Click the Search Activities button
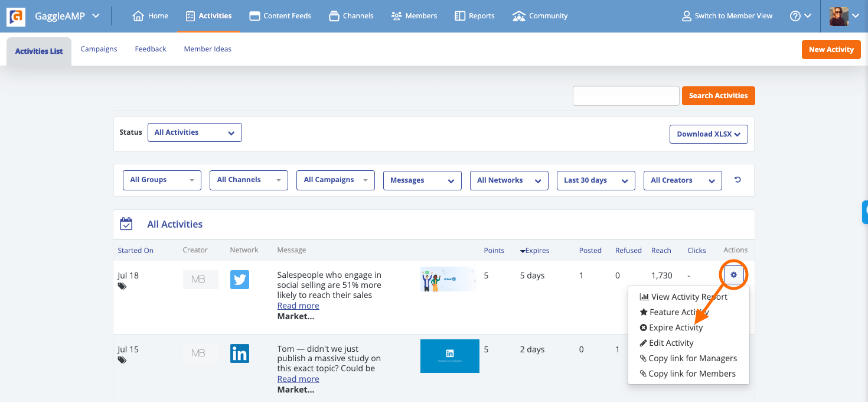868x402 pixels. click(x=718, y=96)
